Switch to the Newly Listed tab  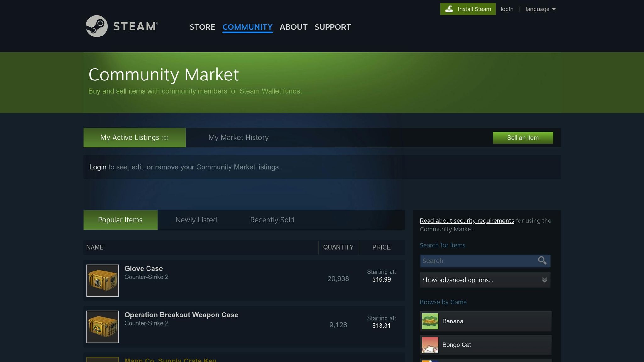tap(196, 220)
